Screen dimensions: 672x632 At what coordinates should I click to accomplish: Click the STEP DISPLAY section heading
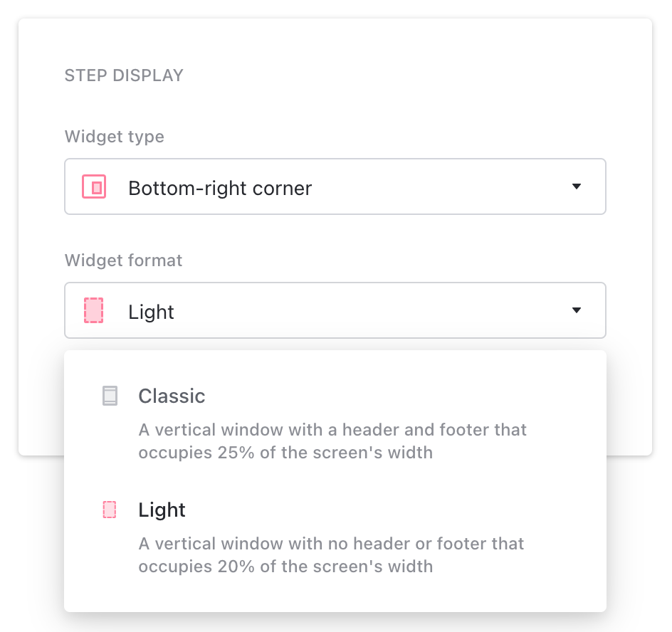click(x=124, y=75)
